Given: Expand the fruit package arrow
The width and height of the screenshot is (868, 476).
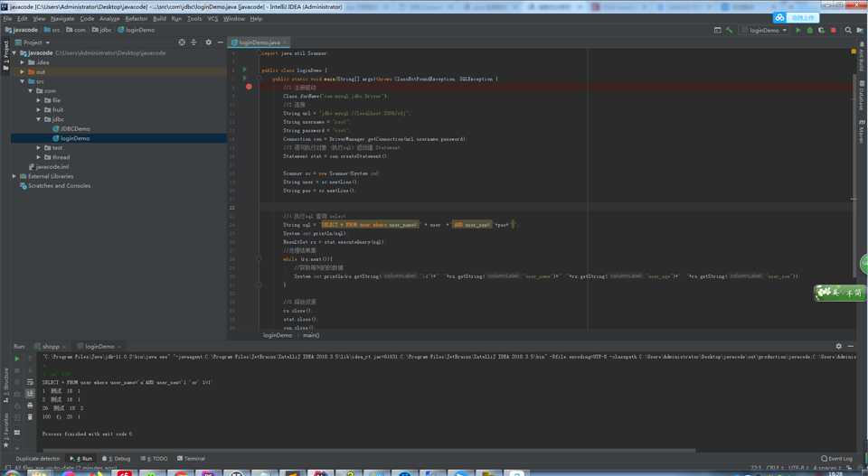Looking at the screenshot, I should point(39,109).
